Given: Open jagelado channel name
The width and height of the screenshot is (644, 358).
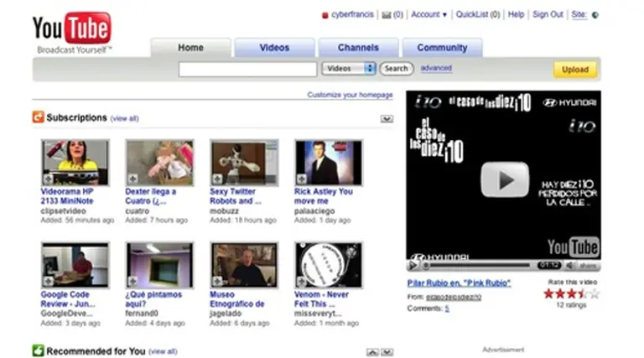Looking at the screenshot, I should 226,314.
